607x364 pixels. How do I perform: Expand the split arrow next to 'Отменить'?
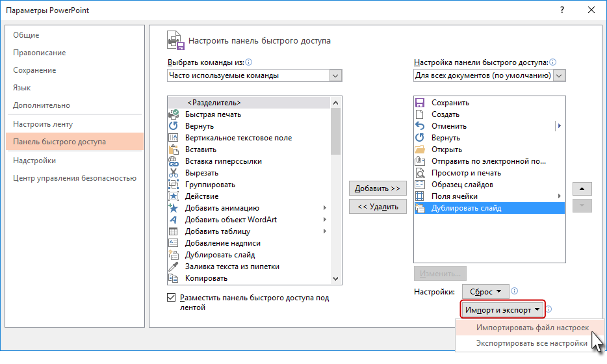pyautogui.click(x=560, y=126)
